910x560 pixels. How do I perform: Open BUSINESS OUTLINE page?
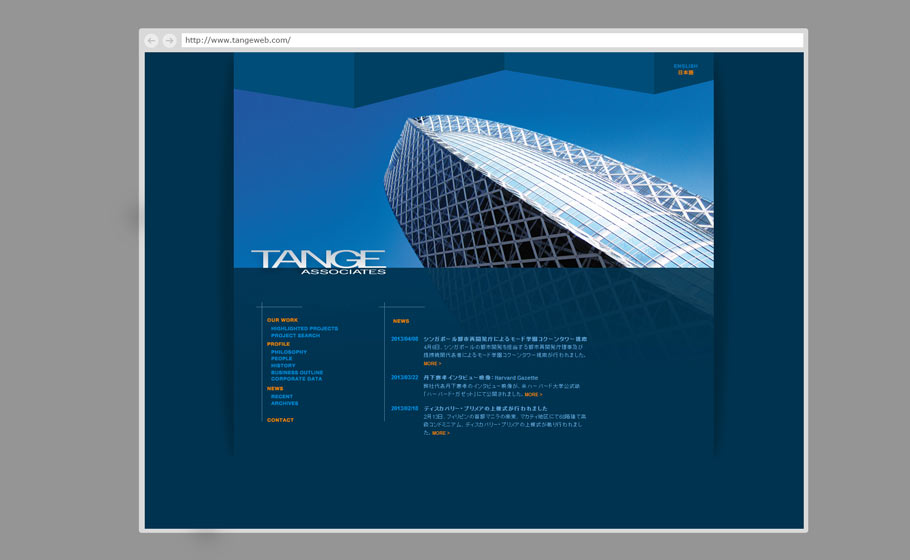click(x=297, y=373)
